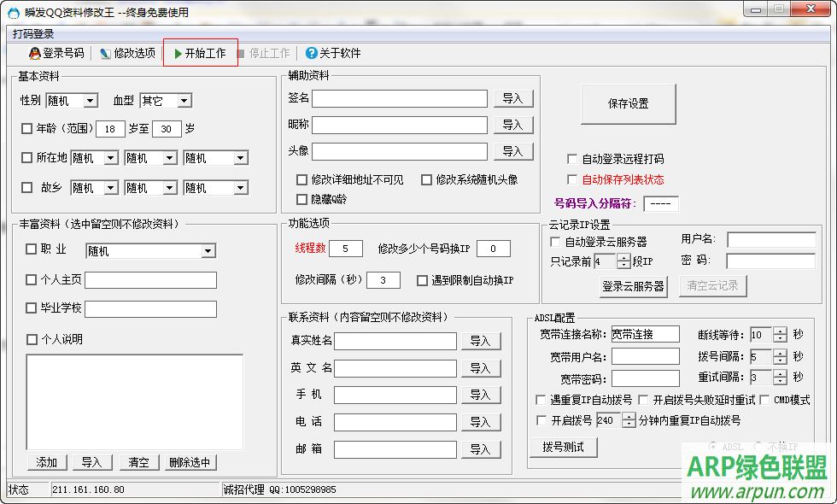
Task: Click the app penguin icon in title bar
Action: tap(14, 12)
